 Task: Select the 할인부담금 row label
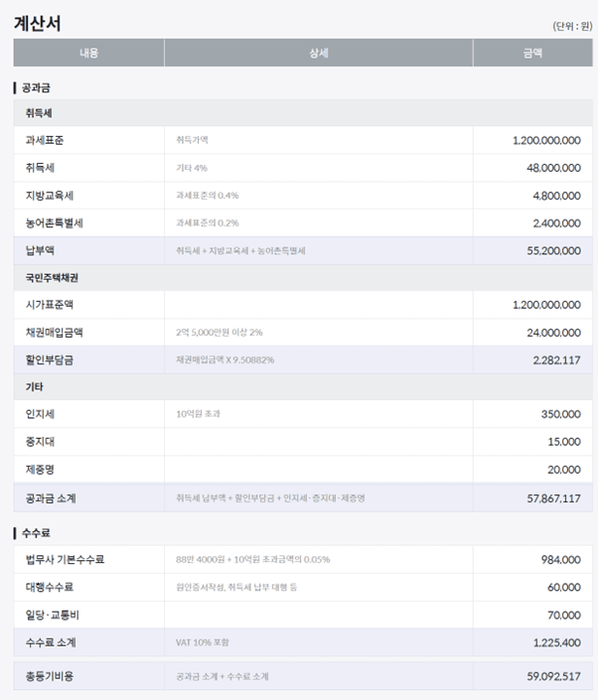click(49, 359)
